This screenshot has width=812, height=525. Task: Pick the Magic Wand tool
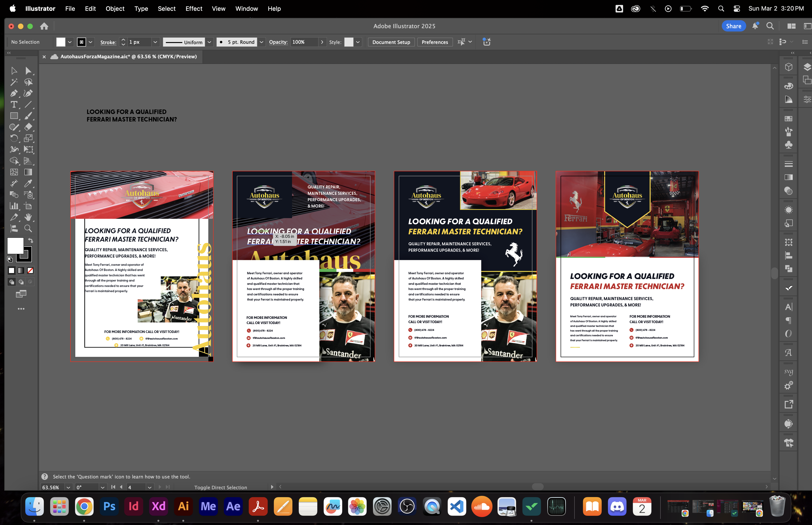click(x=14, y=82)
